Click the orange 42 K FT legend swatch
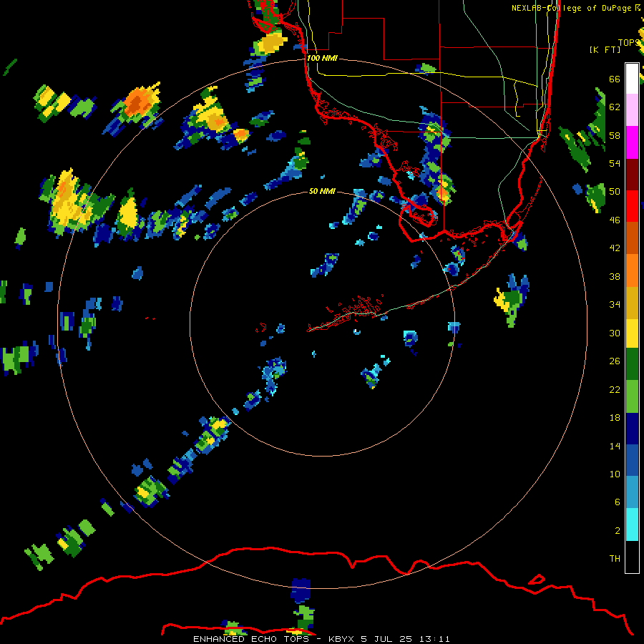644x644 pixels. coord(632,270)
